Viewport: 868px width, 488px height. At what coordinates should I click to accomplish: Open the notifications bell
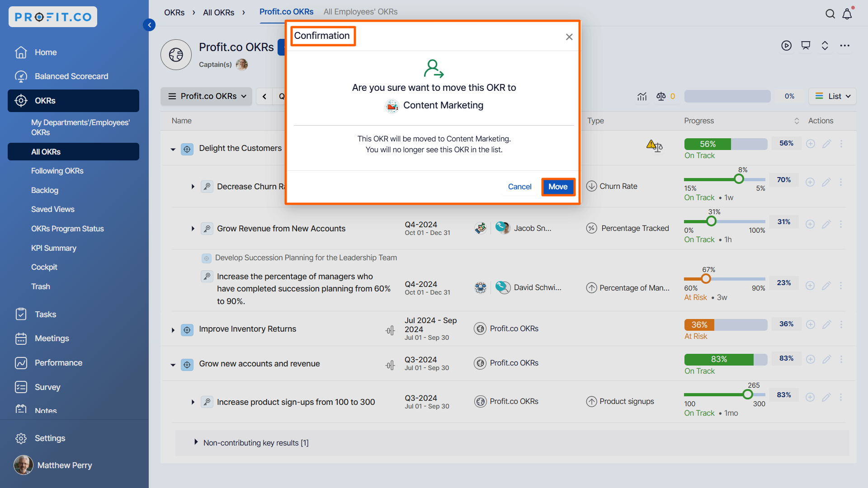coord(847,14)
